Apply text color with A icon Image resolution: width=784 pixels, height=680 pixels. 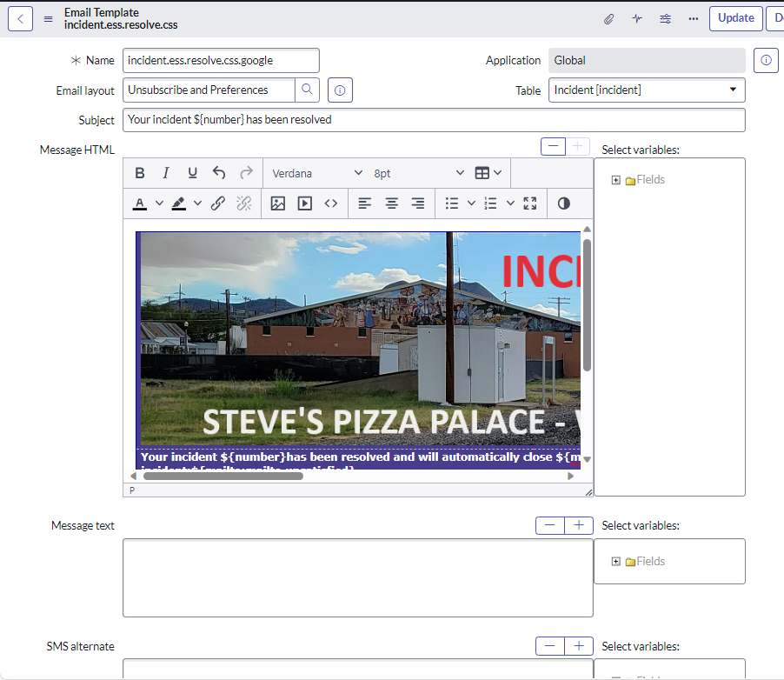coord(140,203)
